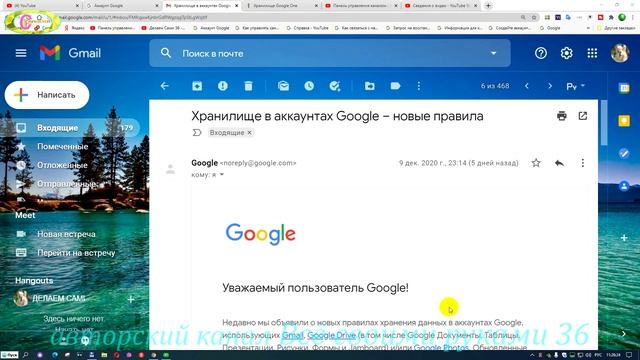Click the sender name Google
Image resolution: width=640 pixels, height=360 pixels.
[x=204, y=163]
